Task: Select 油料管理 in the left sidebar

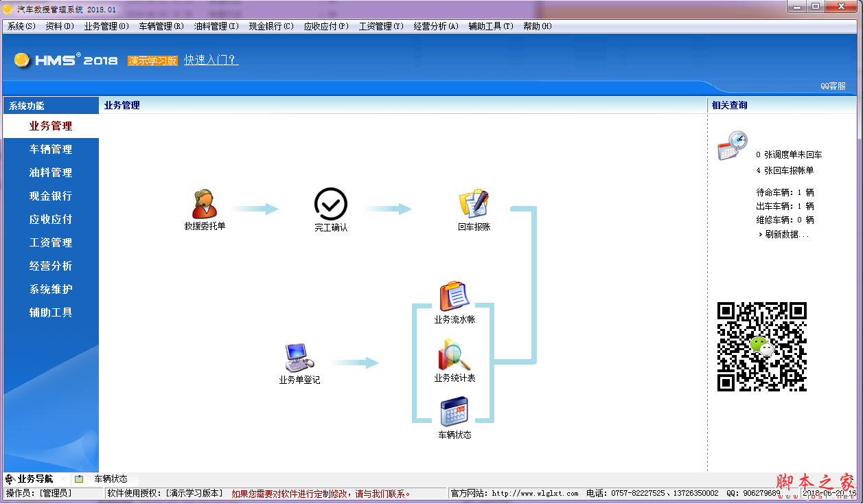Action: [x=49, y=172]
